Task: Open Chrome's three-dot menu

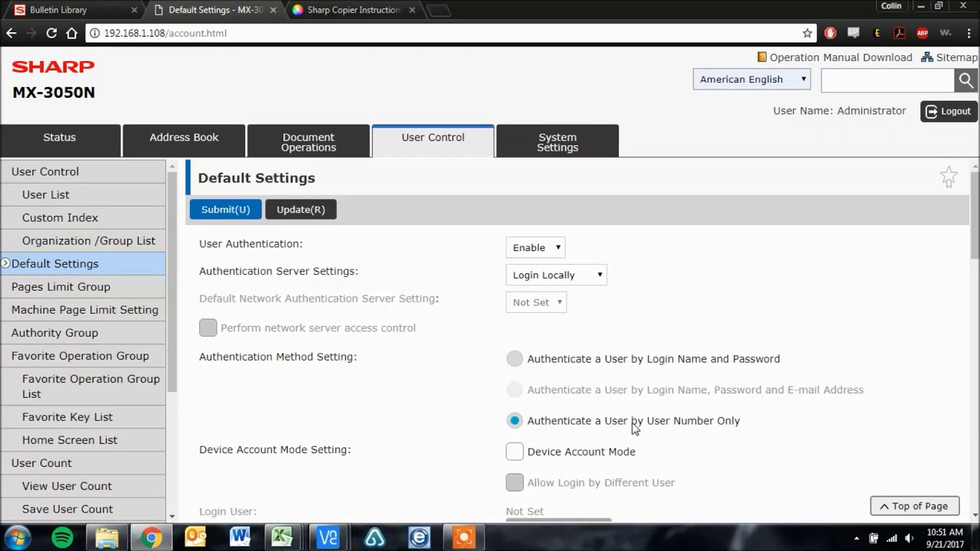Action: pos(969,33)
